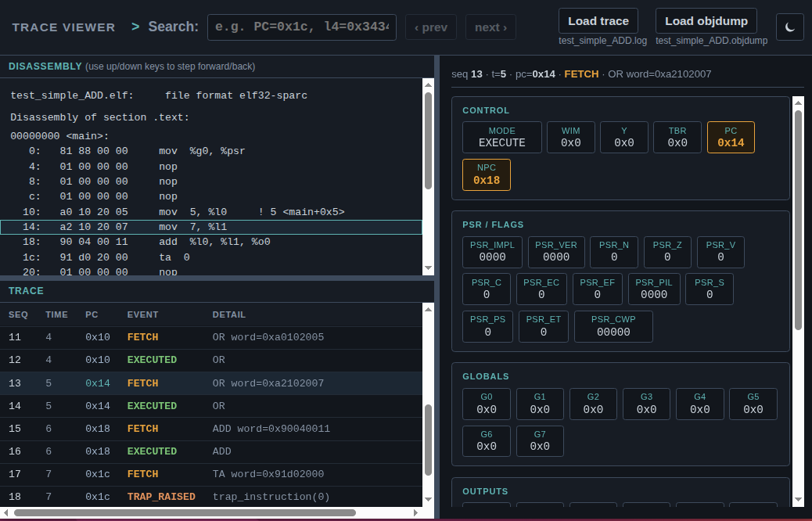Click the G5 global register box

753,404
